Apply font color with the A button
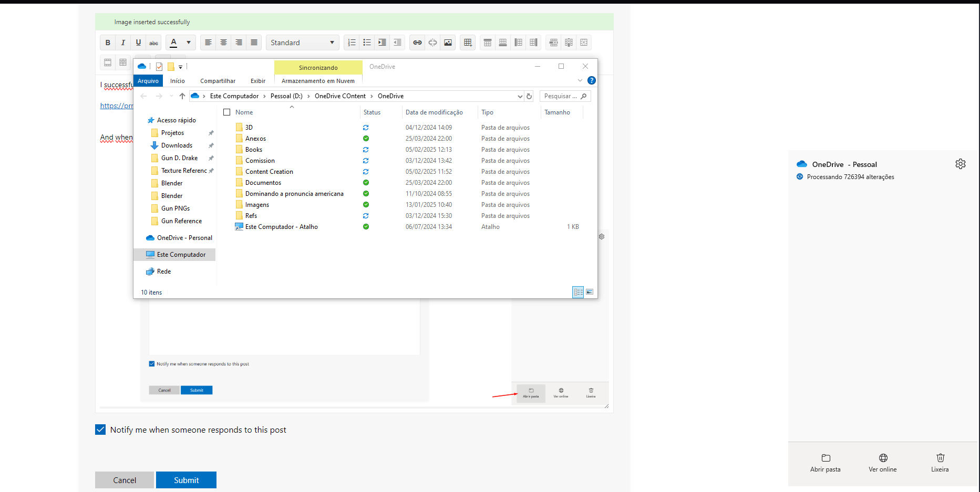 (173, 43)
